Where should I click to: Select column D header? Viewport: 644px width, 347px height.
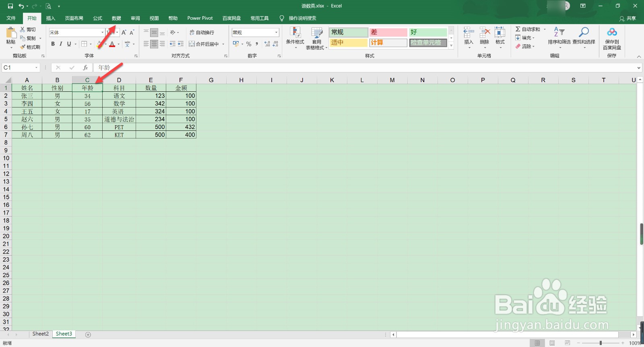click(119, 80)
